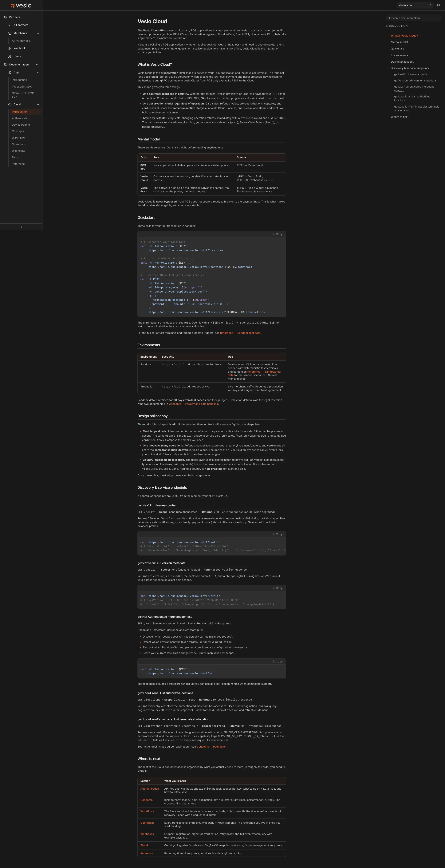Open Authentication in the left sidebar
445x868 pixels.
21,118
